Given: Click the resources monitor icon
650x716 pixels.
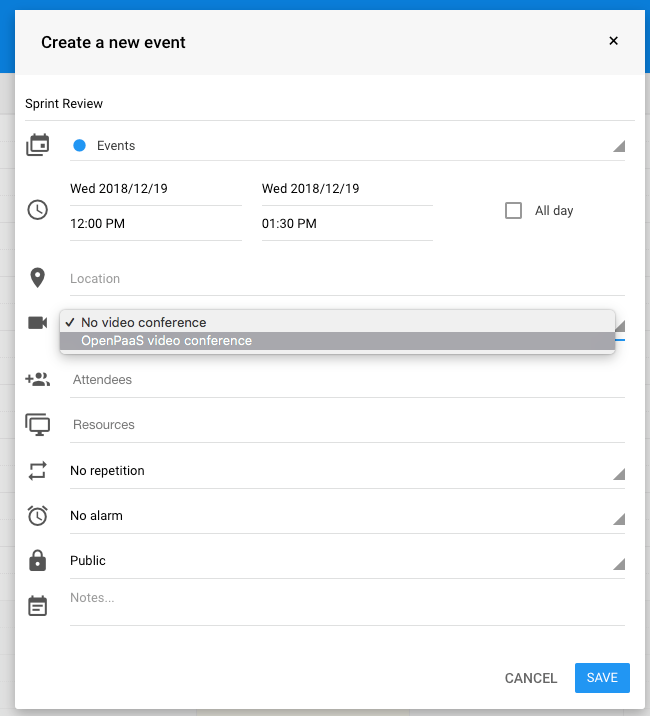Looking at the screenshot, I should (37, 425).
